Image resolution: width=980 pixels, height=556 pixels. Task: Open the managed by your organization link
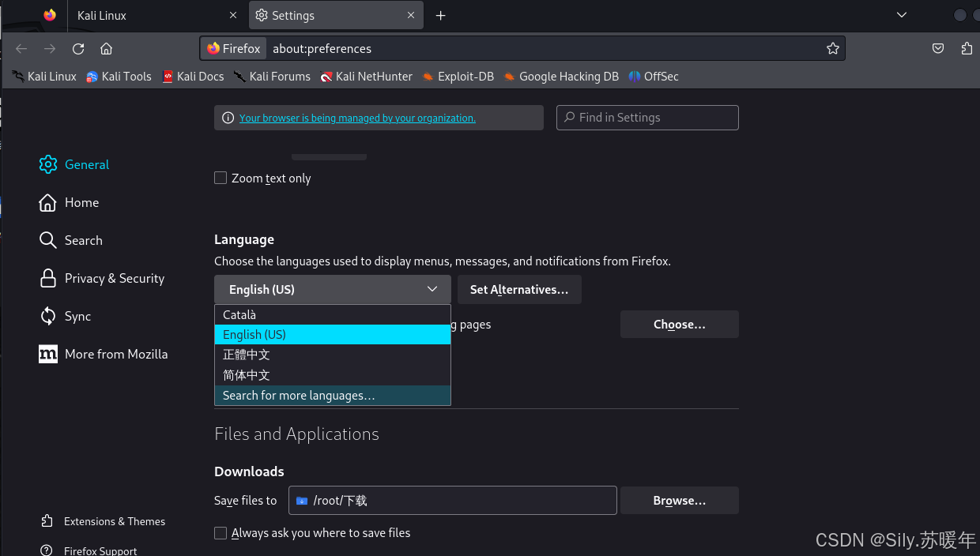click(x=357, y=118)
